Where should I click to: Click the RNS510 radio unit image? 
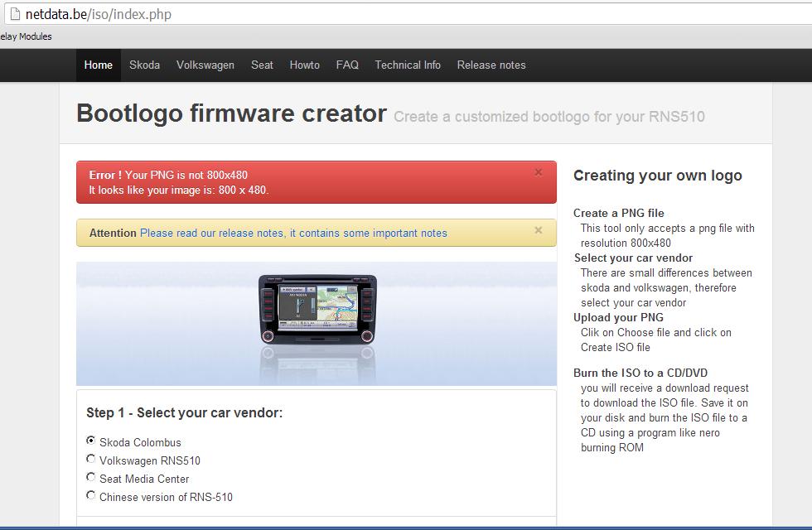317,309
